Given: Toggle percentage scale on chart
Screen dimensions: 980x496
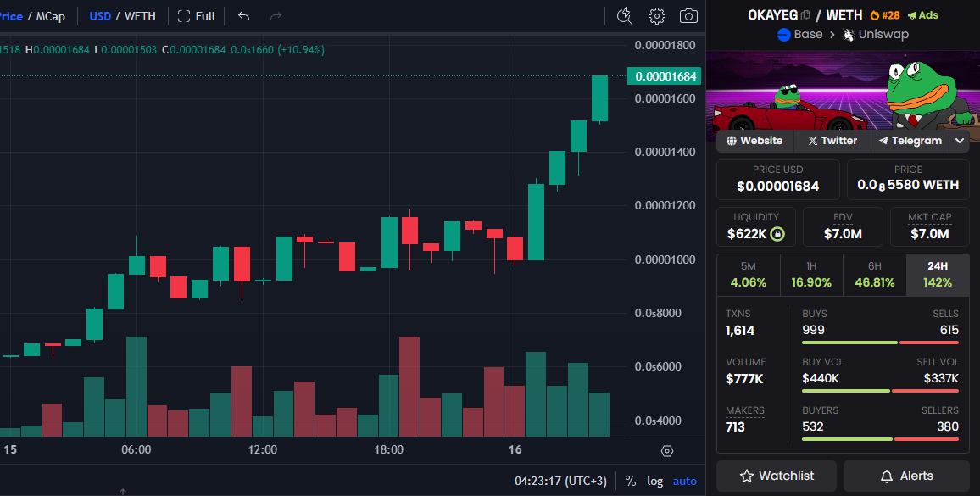Looking at the screenshot, I should pyautogui.click(x=631, y=481).
